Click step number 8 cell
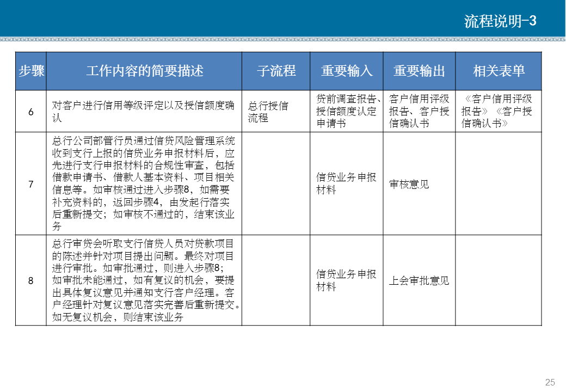This screenshot has height=392, width=566. pos(31,280)
